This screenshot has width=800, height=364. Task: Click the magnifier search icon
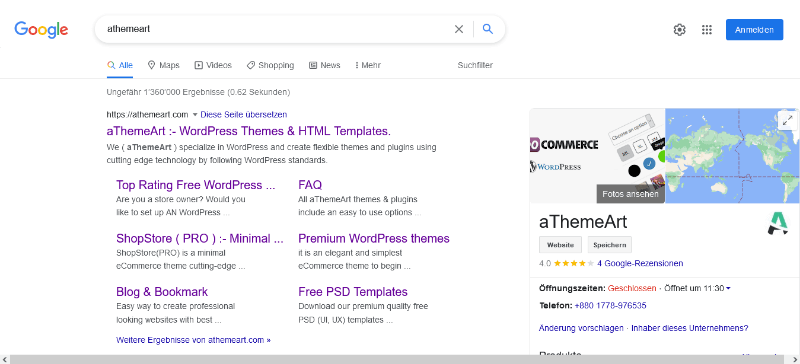coord(488,29)
